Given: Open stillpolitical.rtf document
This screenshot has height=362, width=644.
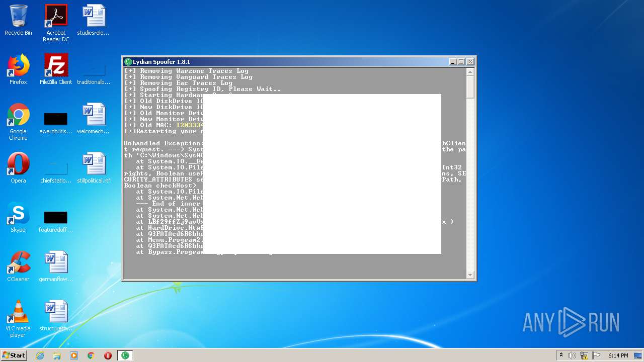Looking at the screenshot, I should 93,168.
